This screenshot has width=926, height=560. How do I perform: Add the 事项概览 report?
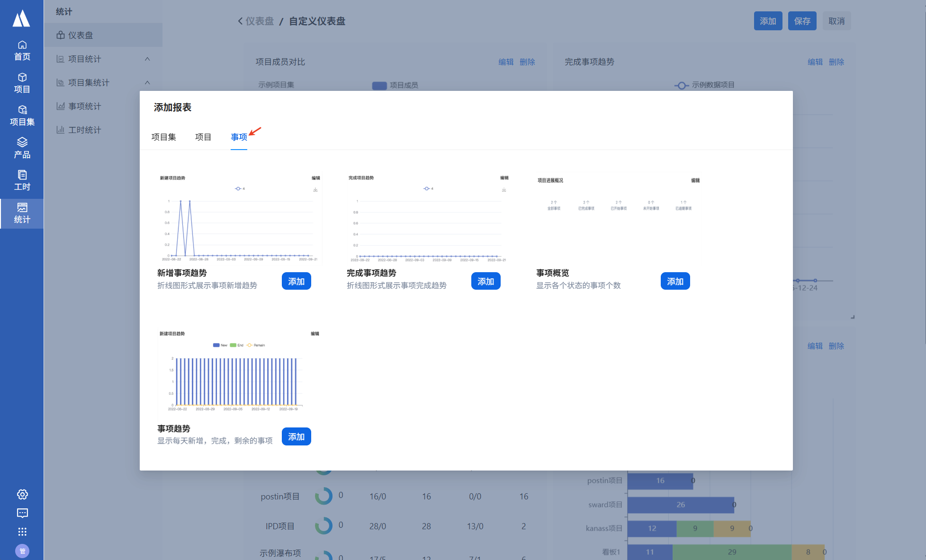(675, 281)
